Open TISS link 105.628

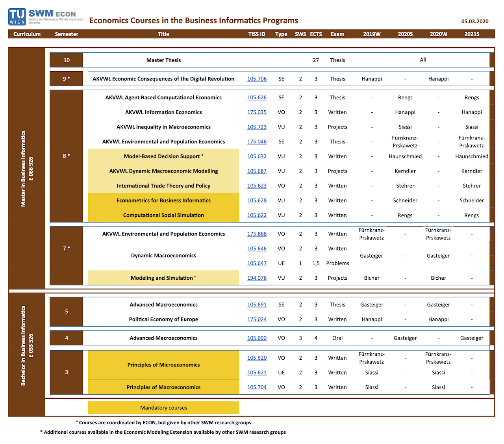[257, 201]
